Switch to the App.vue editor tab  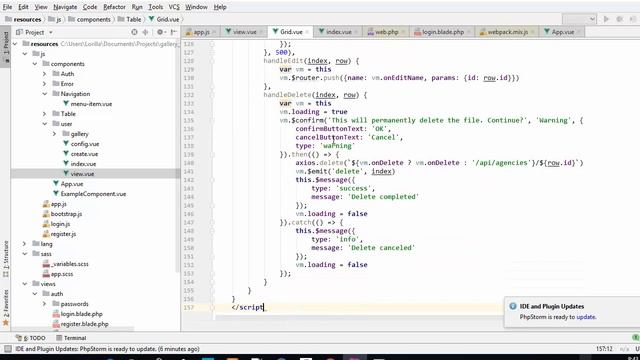tap(562, 32)
